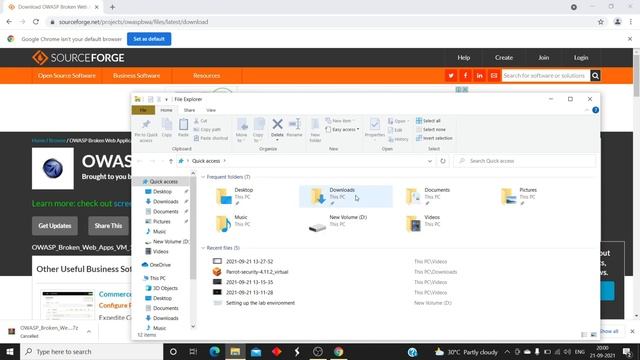Click the Search Quick access field
This screenshot has height=360, width=640.
click(525, 161)
